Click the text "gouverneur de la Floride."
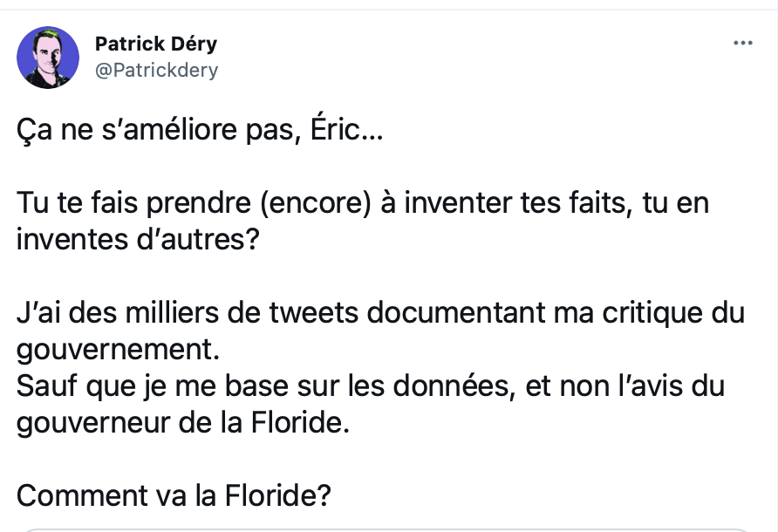Viewport: 778px width, 532px height. coord(183,425)
